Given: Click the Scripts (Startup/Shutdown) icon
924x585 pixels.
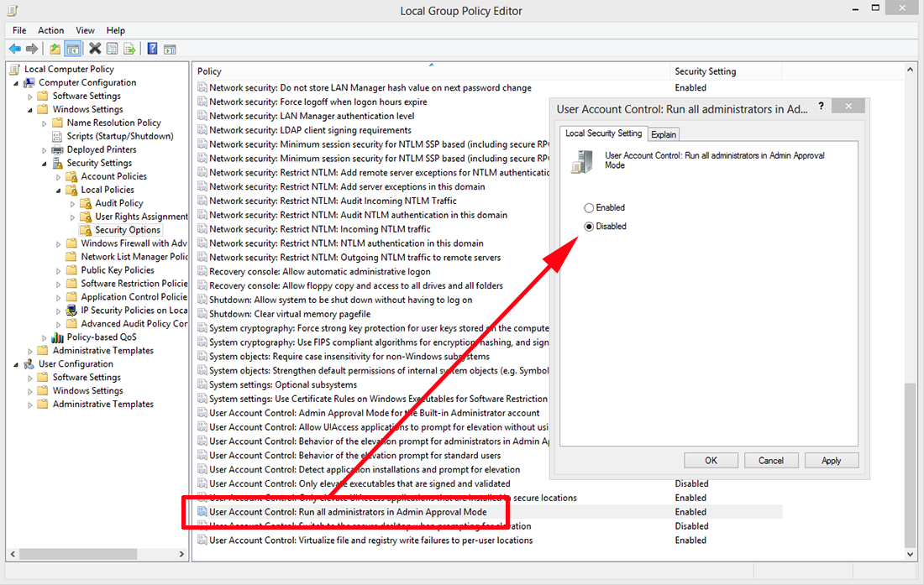Looking at the screenshot, I should [x=57, y=136].
